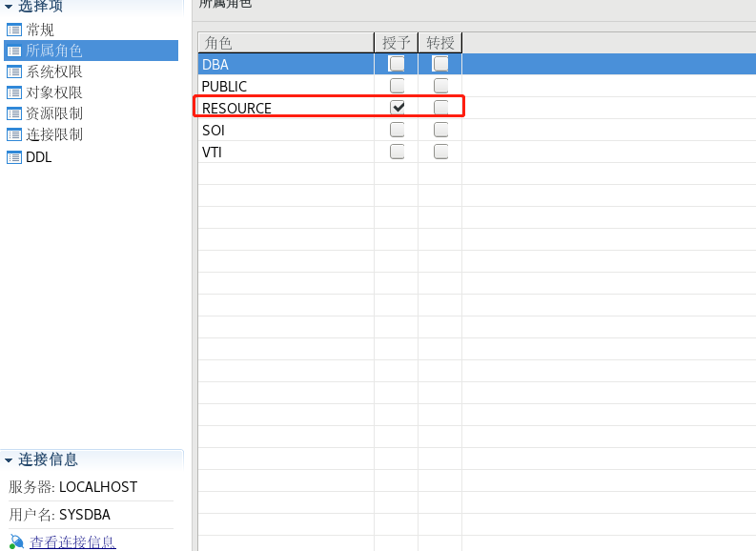Click the icon beside 对象权限
This screenshot has width=756, height=551.
[14, 92]
